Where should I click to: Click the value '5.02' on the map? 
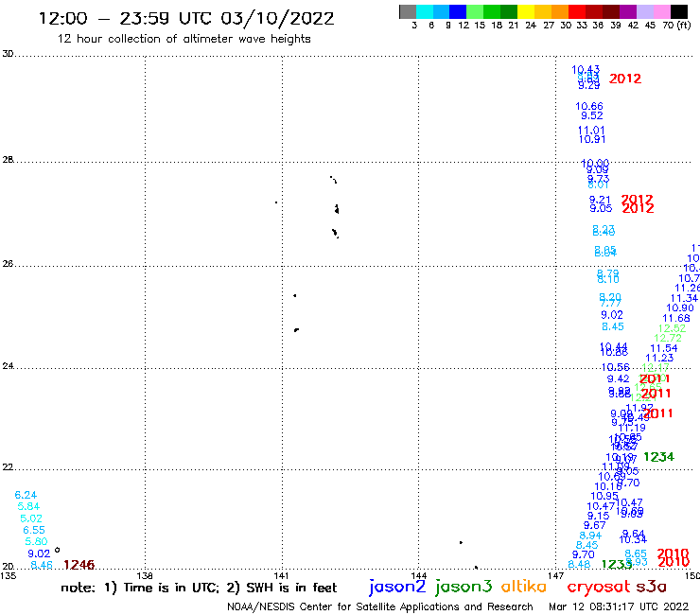(x=31, y=518)
